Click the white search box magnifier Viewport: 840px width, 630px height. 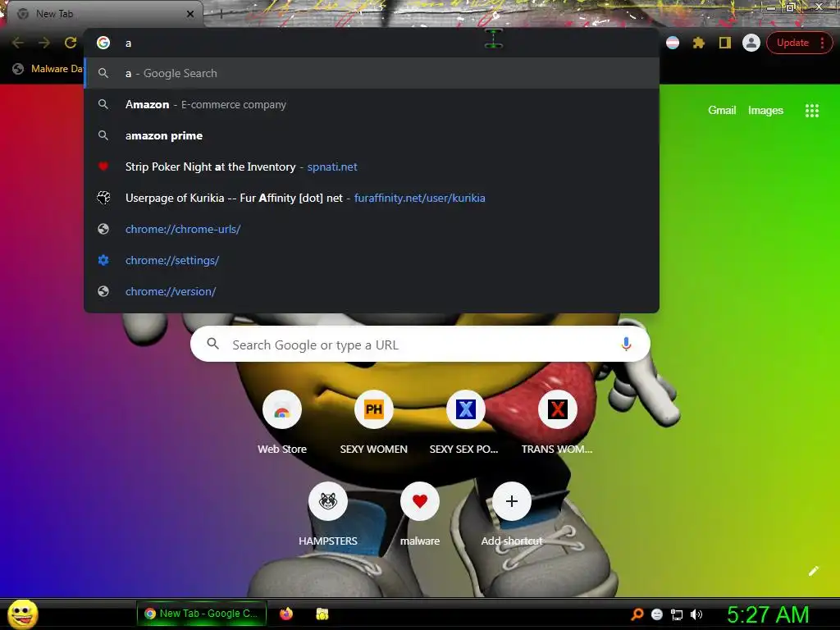212,344
